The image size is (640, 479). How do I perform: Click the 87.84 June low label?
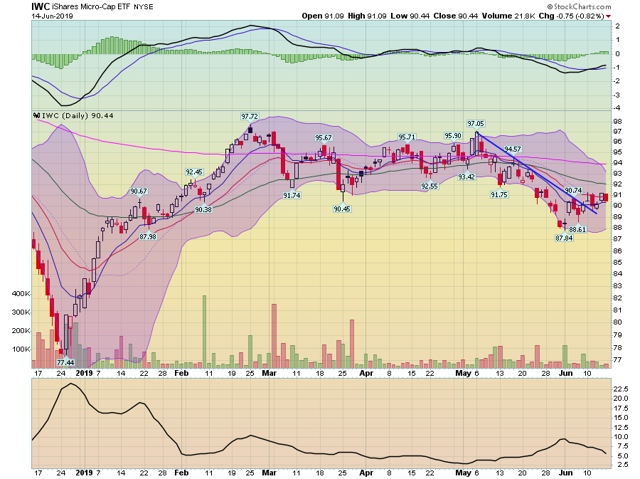pos(564,238)
